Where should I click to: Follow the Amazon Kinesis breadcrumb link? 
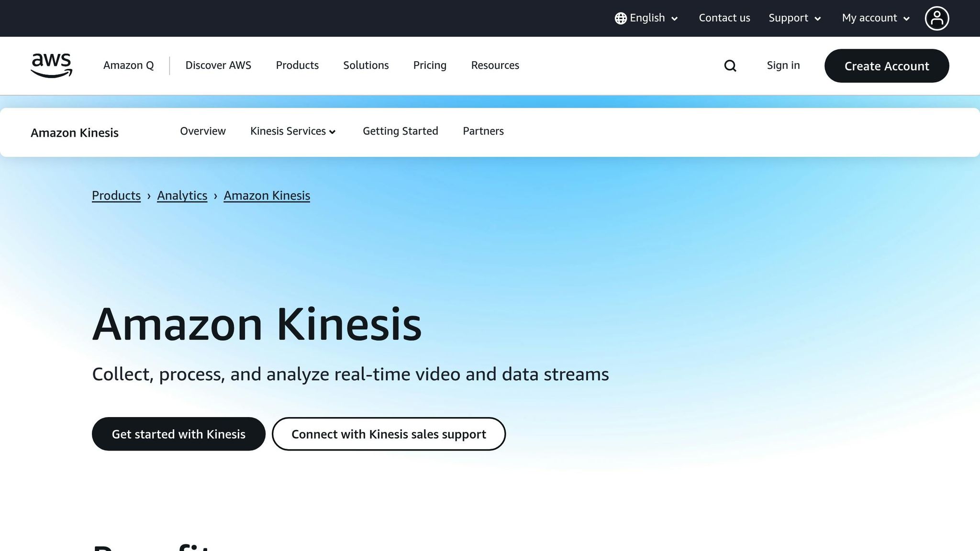coord(267,196)
